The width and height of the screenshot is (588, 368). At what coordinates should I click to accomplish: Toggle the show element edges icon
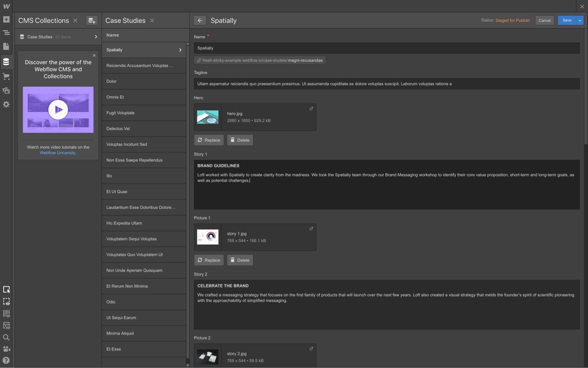click(6, 302)
